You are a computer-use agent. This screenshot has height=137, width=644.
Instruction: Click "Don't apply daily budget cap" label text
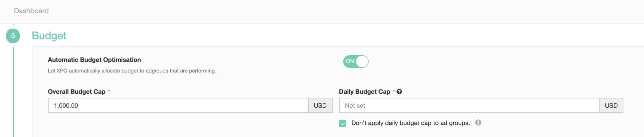pos(410,123)
